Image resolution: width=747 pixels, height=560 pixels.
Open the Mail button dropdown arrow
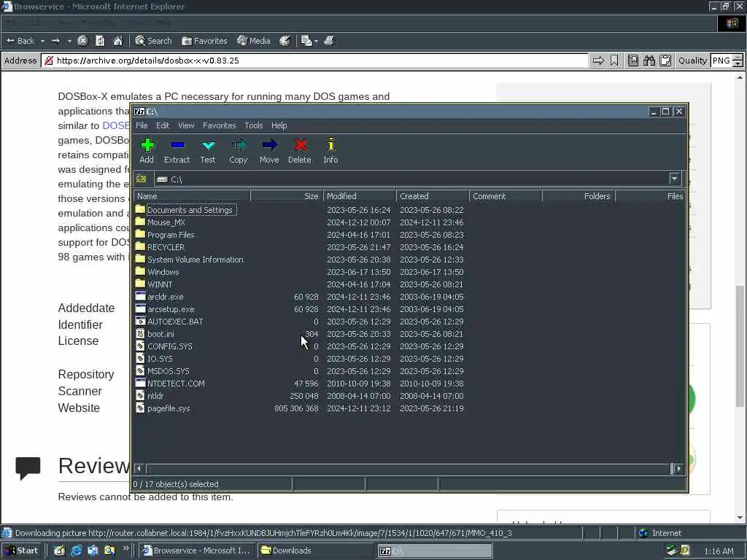point(316,41)
